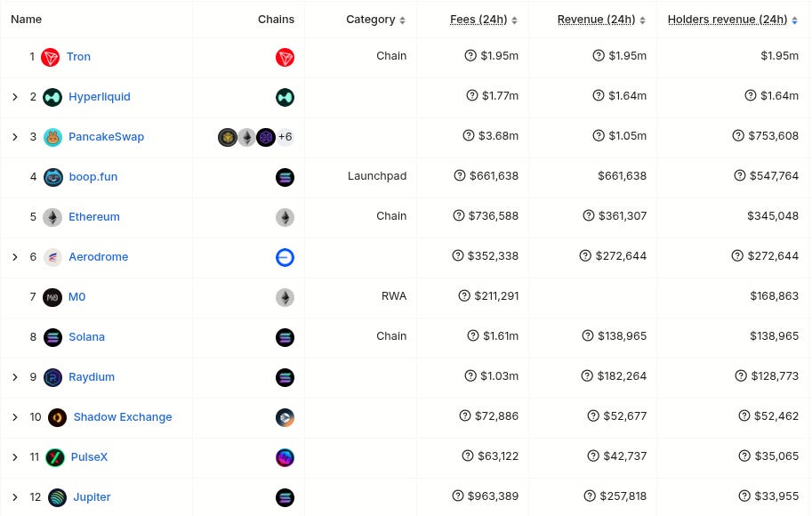Click the Hyperliquid logo icon beside its name
The height and width of the screenshot is (516, 812).
click(x=52, y=97)
